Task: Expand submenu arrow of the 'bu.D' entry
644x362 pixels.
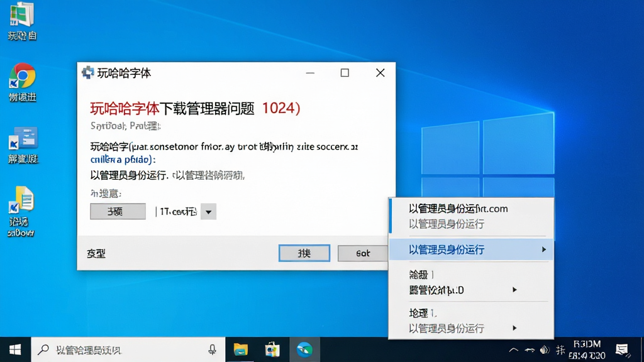Action: [x=514, y=290]
